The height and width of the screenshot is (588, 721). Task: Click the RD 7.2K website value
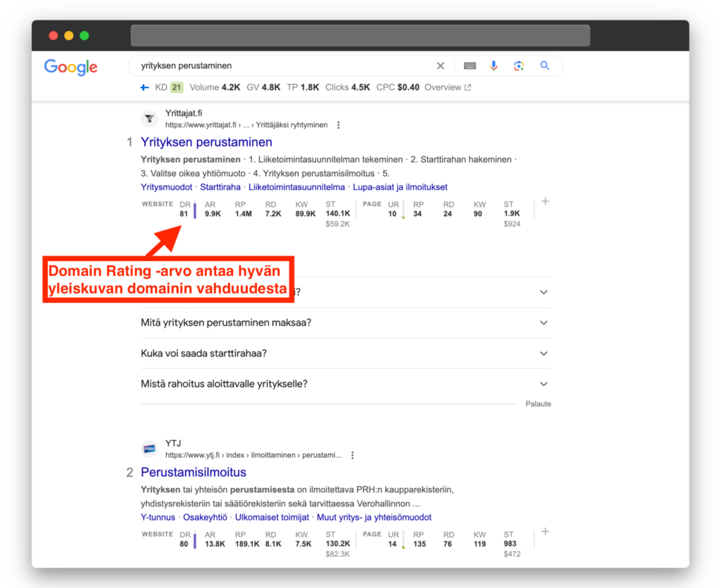point(273,214)
